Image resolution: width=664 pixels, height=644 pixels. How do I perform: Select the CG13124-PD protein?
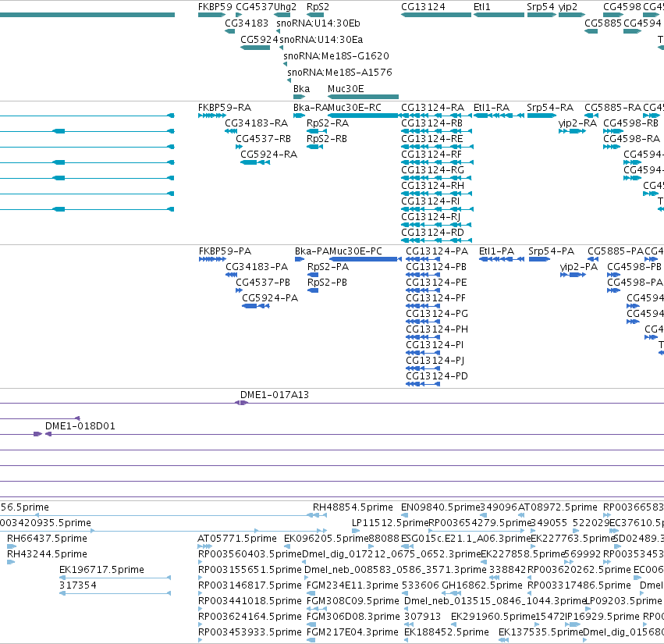click(437, 376)
